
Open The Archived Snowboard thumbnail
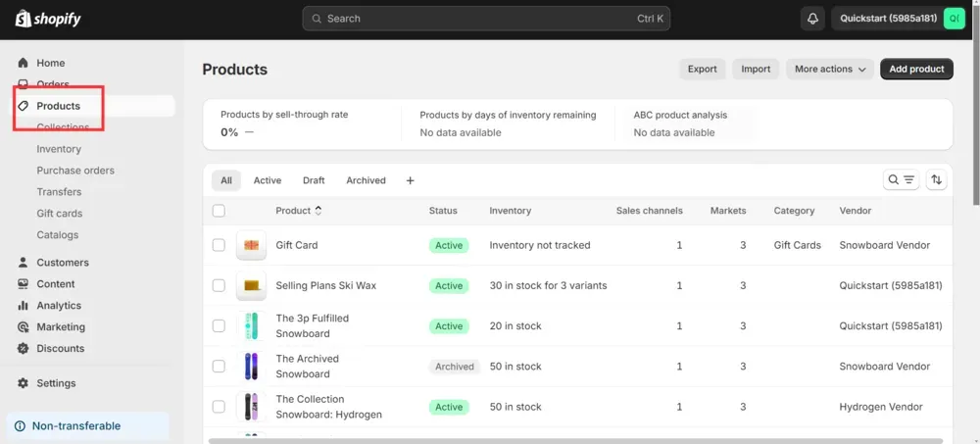coord(251,367)
